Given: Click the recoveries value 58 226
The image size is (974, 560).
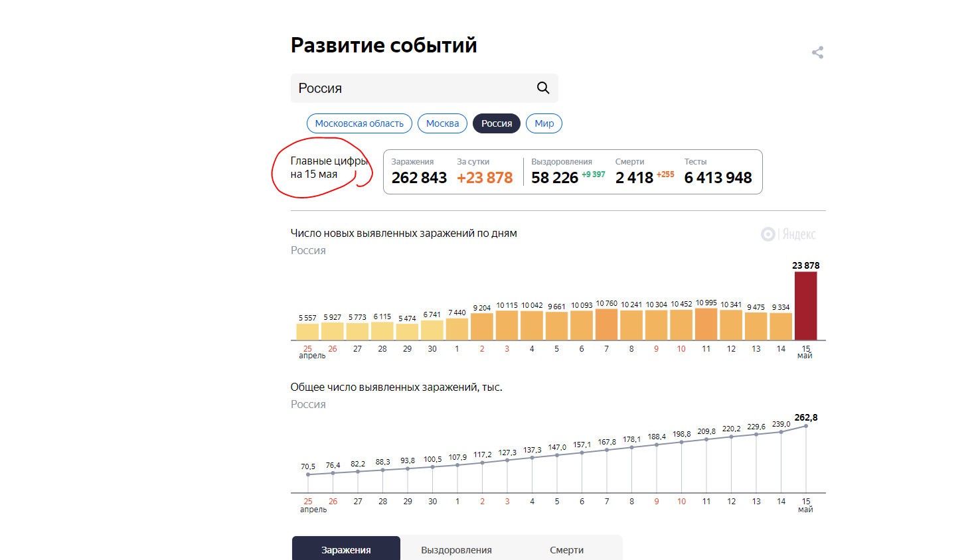Looking at the screenshot, I should click(555, 178).
